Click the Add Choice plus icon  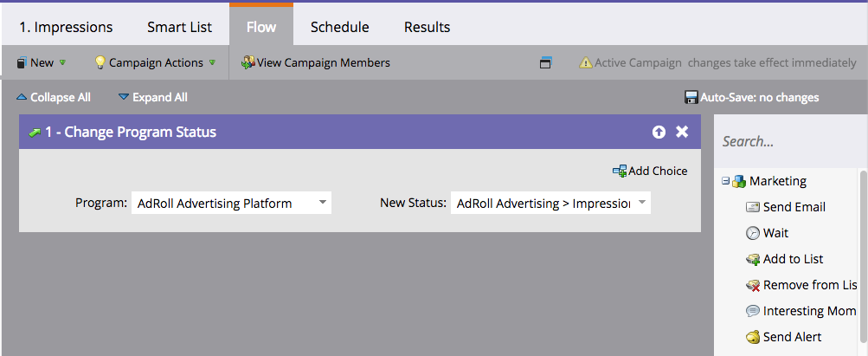(620, 172)
